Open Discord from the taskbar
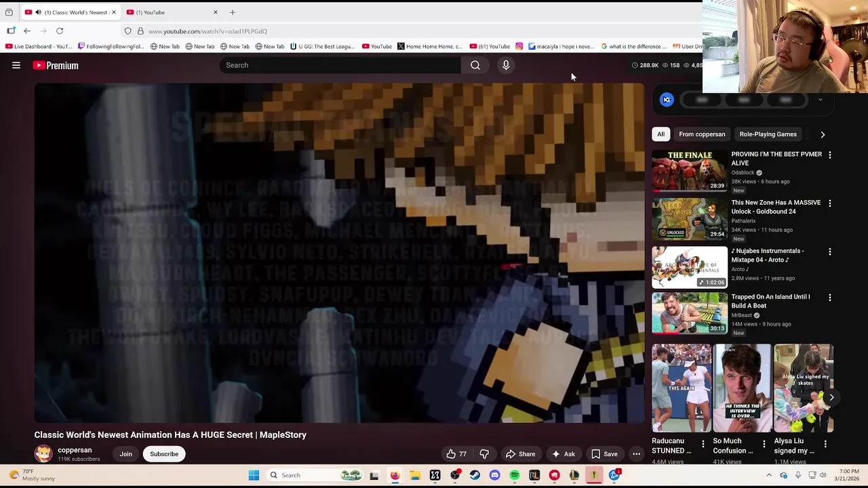Screen dimensions: 868x488 [494, 475]
